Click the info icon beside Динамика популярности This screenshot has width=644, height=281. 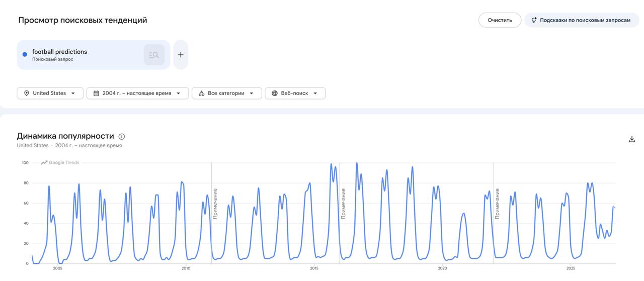pos(122,136)
